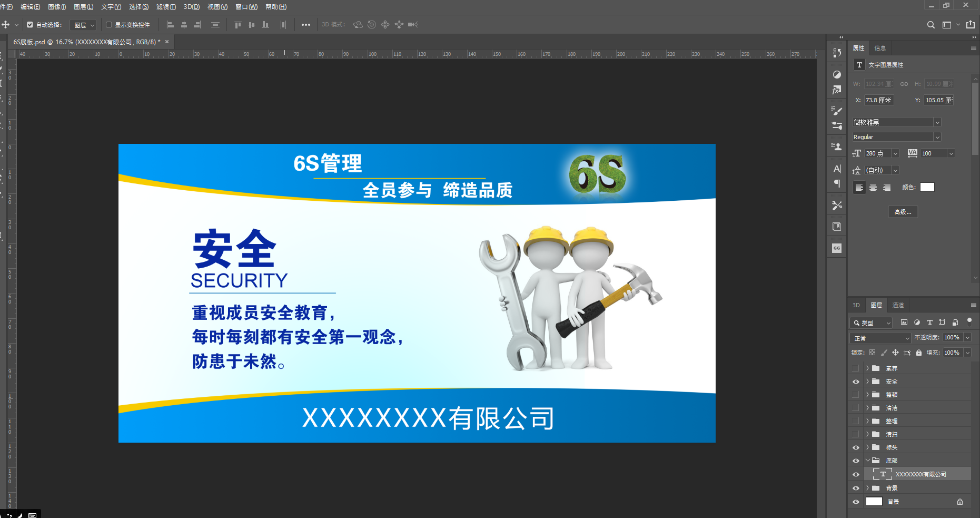This screenshot has width=980, height=518.
Task: Open the 微软雅黑 font family dropdown
Action: [x=896, y=122]
